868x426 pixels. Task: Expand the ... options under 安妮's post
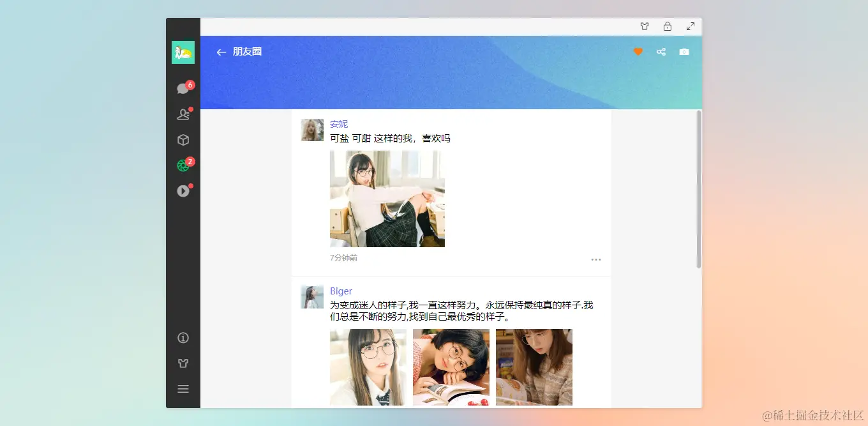point(596,259)
